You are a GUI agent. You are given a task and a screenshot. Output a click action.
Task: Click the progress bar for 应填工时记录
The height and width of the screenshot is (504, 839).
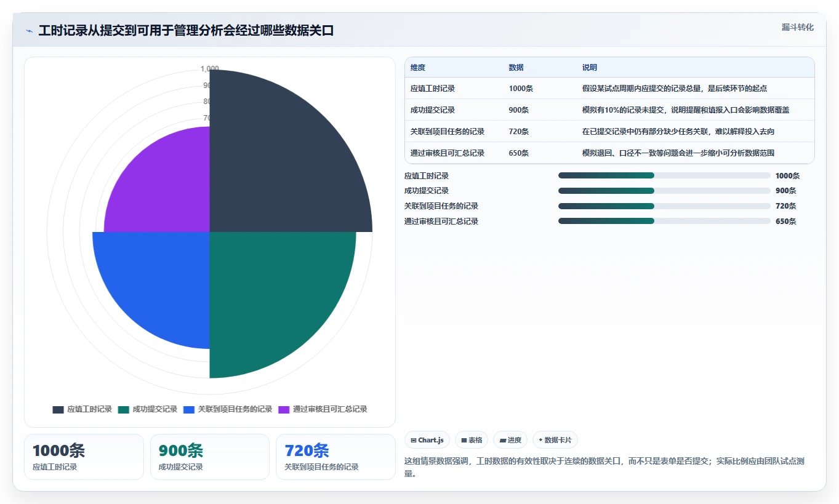[x=664, y=175]
